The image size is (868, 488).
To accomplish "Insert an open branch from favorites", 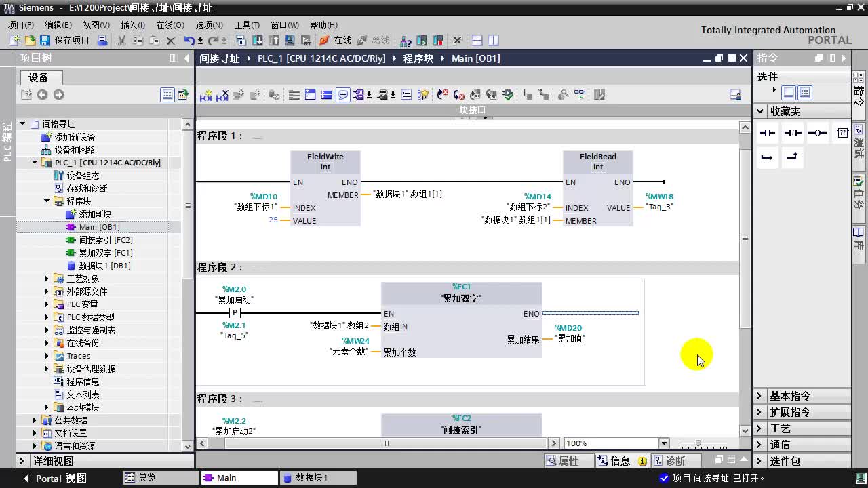I will (x=767, y=157).
